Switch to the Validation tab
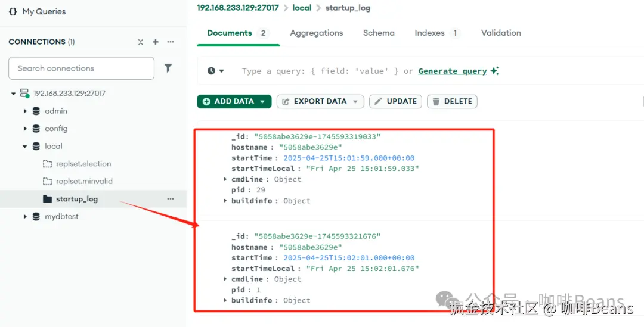The image size is (644, 327). (501, 33)
